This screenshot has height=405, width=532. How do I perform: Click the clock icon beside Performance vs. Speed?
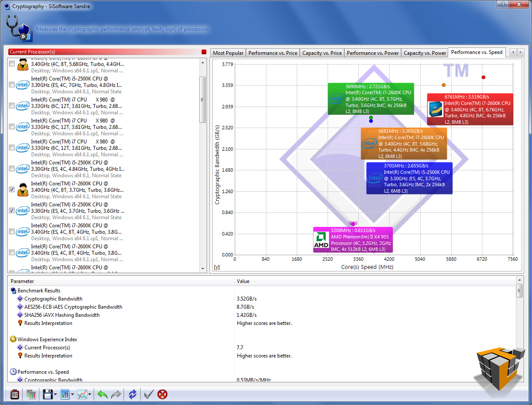(13, 372)
